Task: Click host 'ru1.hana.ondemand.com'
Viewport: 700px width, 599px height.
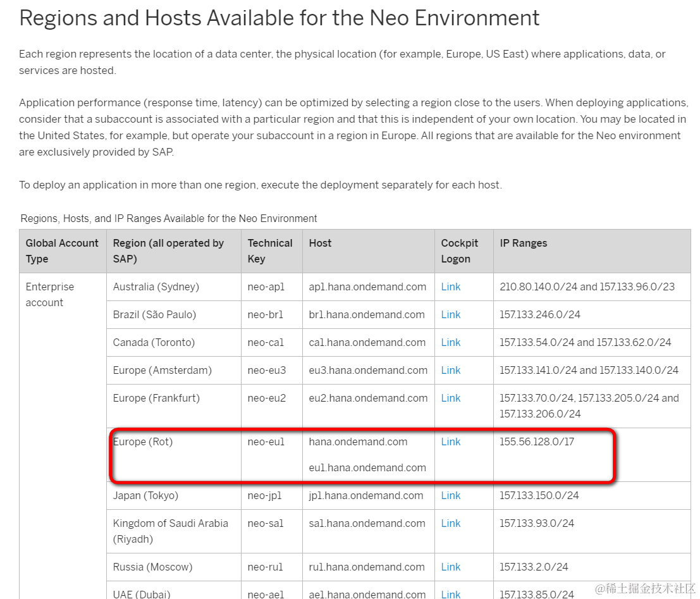Action: pyautogui.click(x=367, y=567)
